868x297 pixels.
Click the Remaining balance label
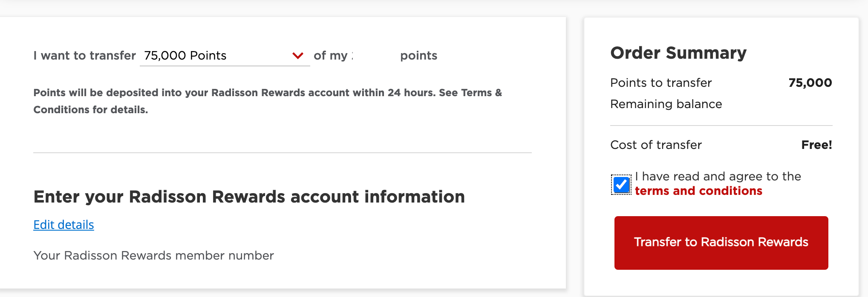click(x=666, y=104)
